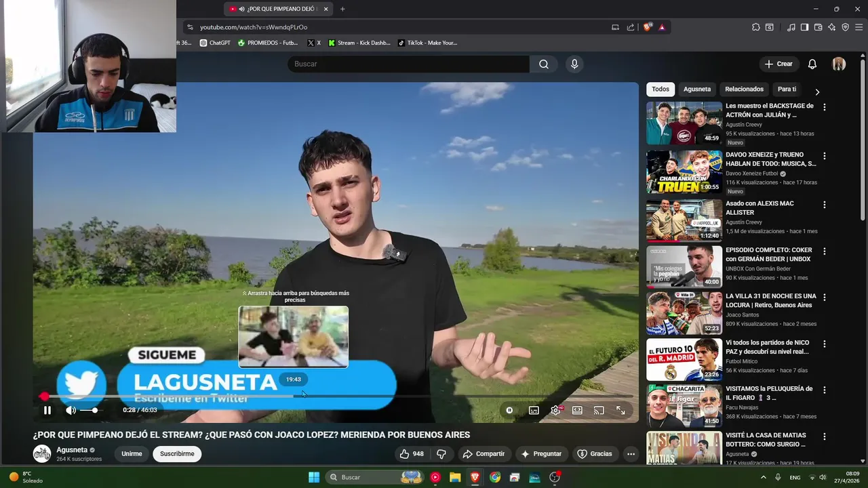The height and width of the screenshot is (488, 868).
Task: Open YouTube notifications bell
Action: 812,64
